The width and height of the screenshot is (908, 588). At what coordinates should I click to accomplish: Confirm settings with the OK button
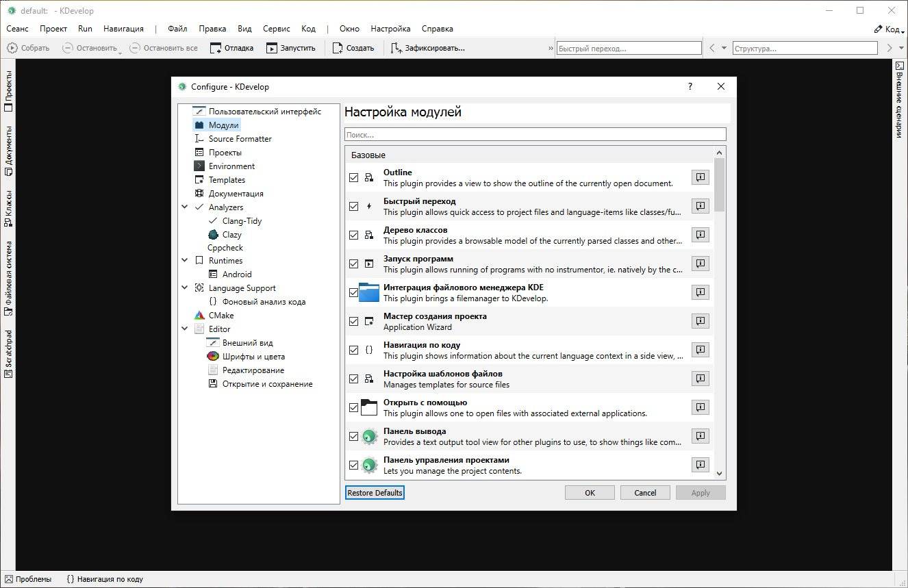click(590, 493)
